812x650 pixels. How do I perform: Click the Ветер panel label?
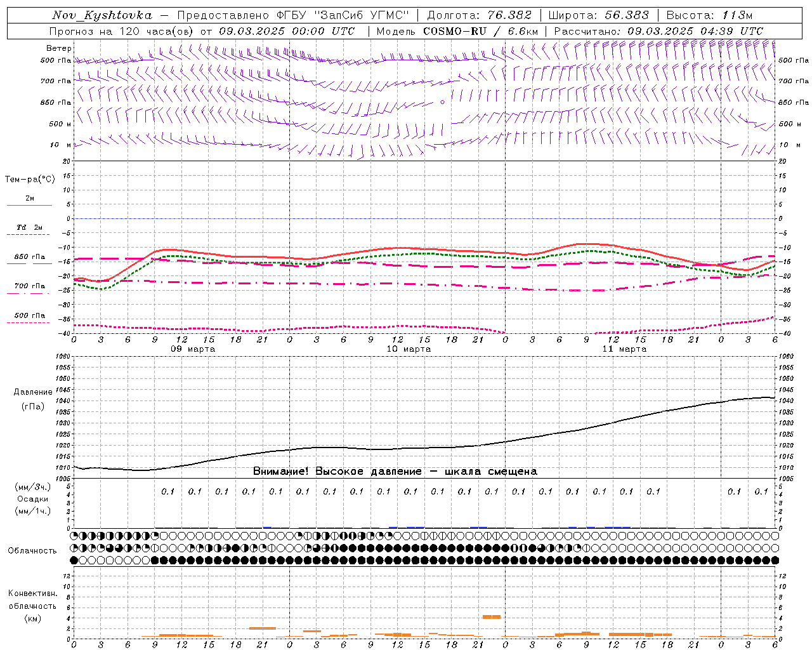(58, 48)
